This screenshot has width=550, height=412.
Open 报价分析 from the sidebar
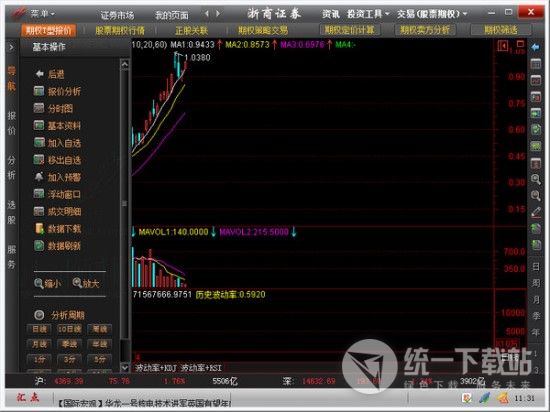pos(57,91)
